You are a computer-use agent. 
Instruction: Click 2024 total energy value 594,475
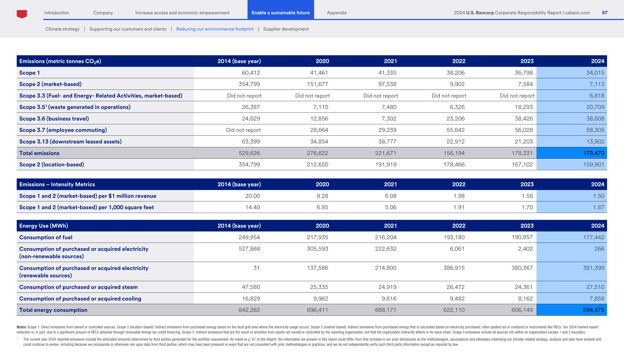tap(593, 310)
